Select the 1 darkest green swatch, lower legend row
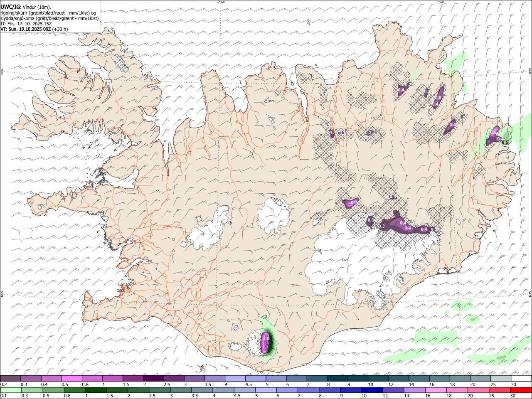This screenshot has width=532, height=399. [96, 390]
